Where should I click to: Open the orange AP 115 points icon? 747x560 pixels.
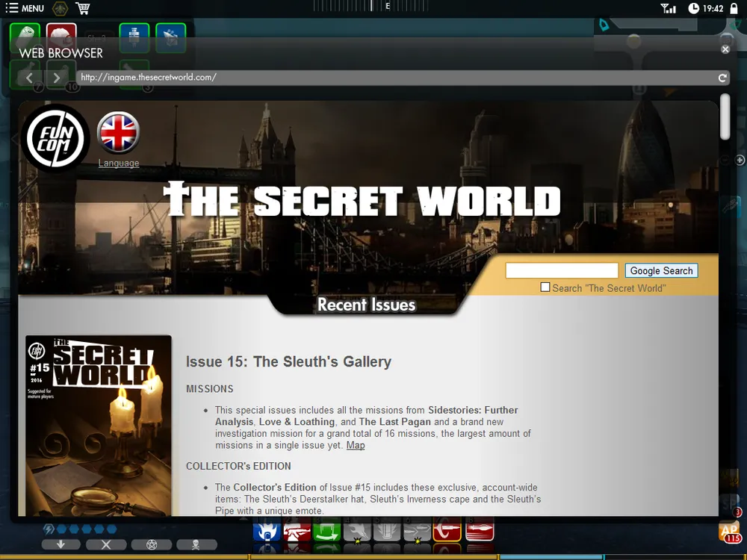730,533
